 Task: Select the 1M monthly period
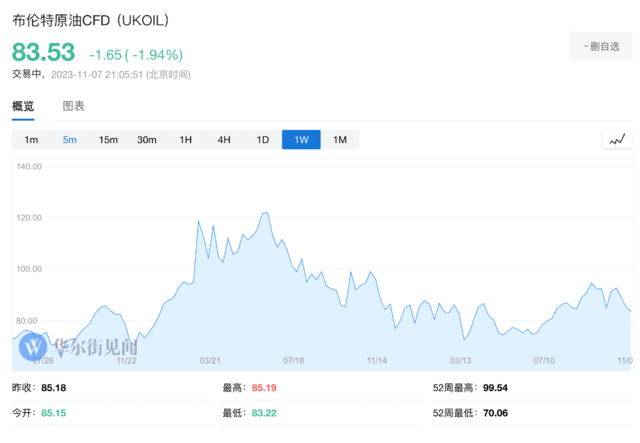pos(340,140)
